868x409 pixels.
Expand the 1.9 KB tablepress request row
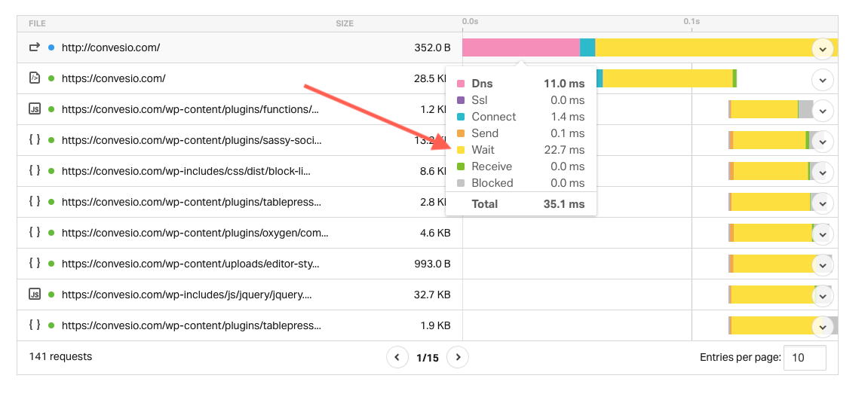(x=823, y=328)
